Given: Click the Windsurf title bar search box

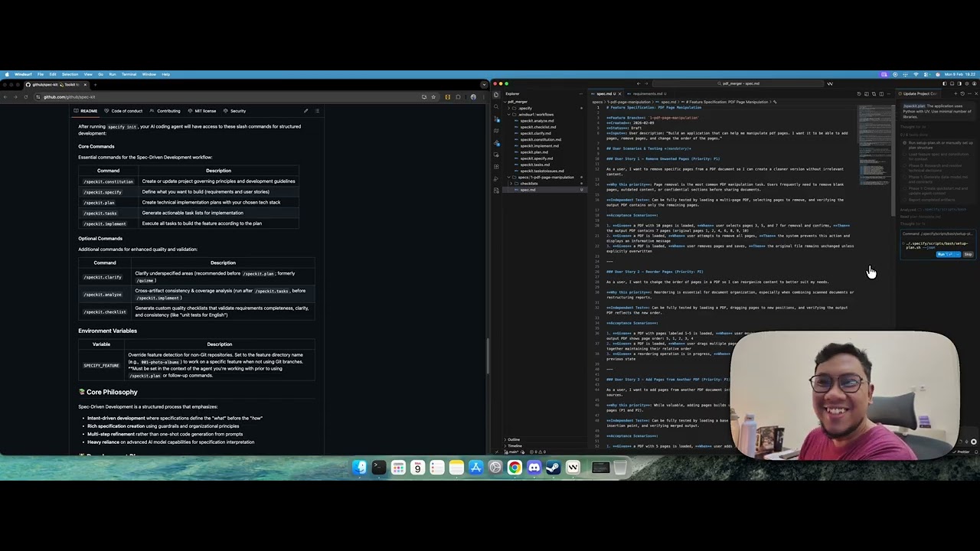Looking at the screenshot, I should point(738,83).
